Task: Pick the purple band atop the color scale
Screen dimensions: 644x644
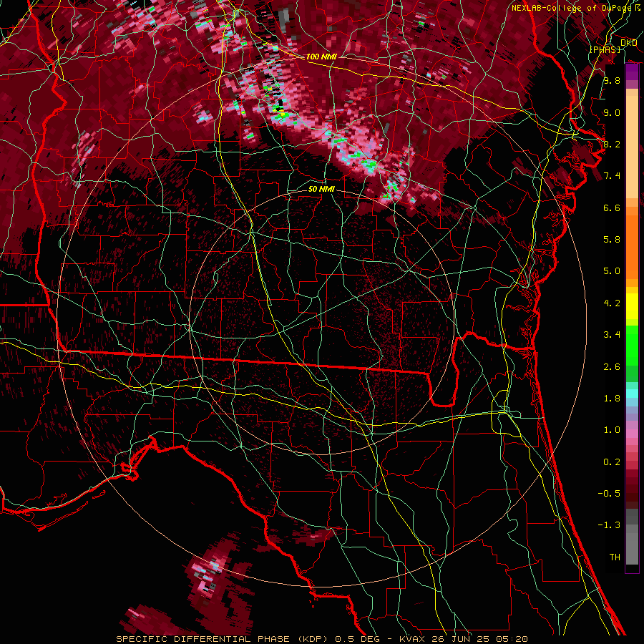Action: [632, 72]
